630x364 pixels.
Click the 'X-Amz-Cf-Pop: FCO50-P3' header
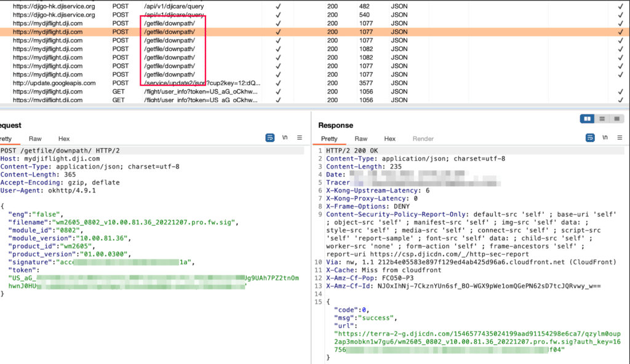click(x=370, y=278)
